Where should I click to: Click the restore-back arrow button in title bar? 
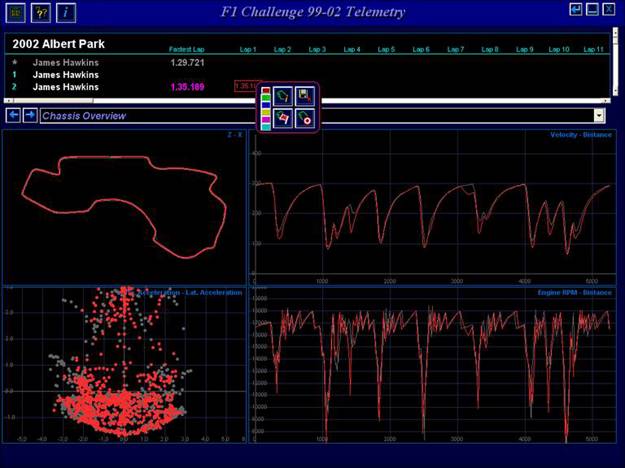(575, 9)
